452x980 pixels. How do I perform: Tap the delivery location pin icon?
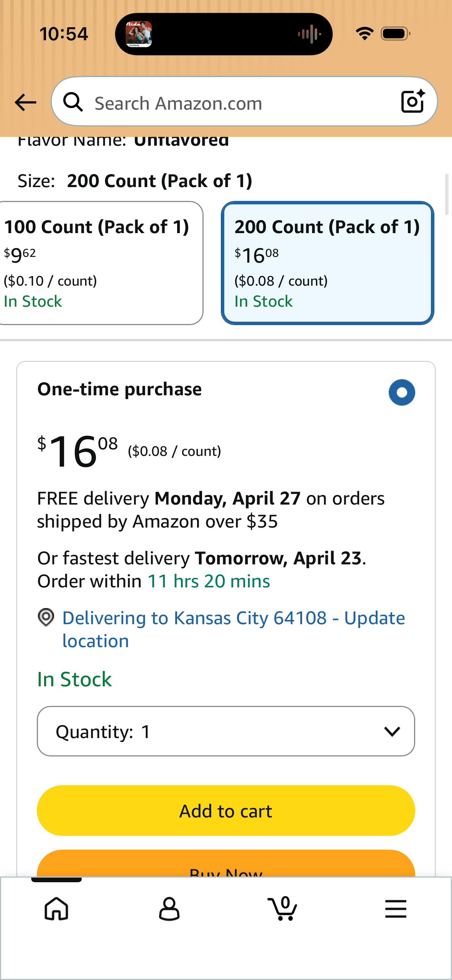[46, 618]
